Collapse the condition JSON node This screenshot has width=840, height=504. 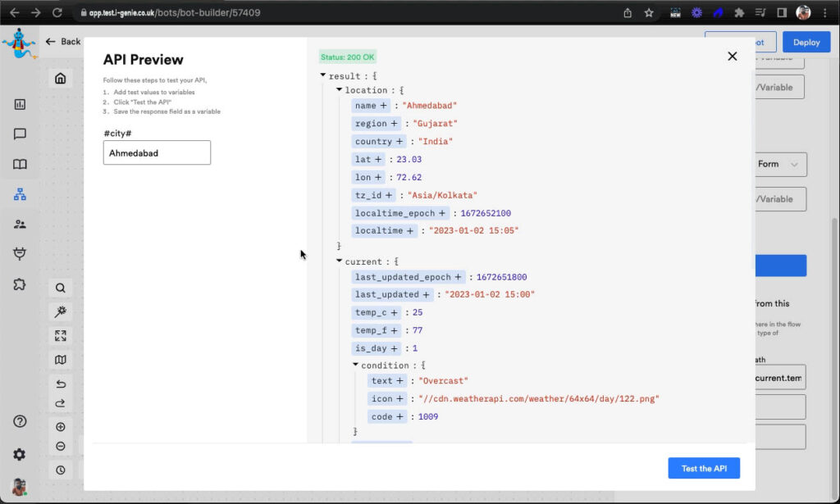click(356, 365)
